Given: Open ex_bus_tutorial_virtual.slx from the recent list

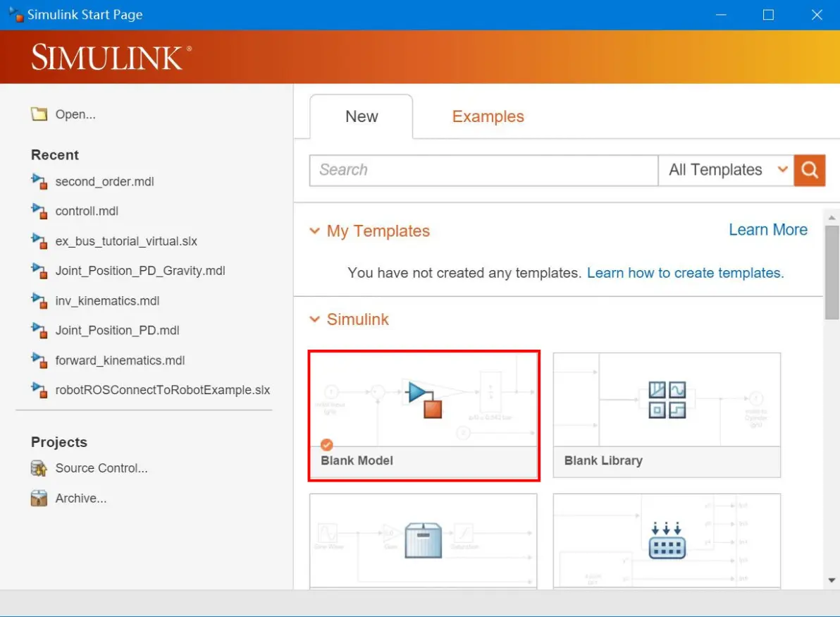Looking at the screenshot, I should tap(126, 241).
